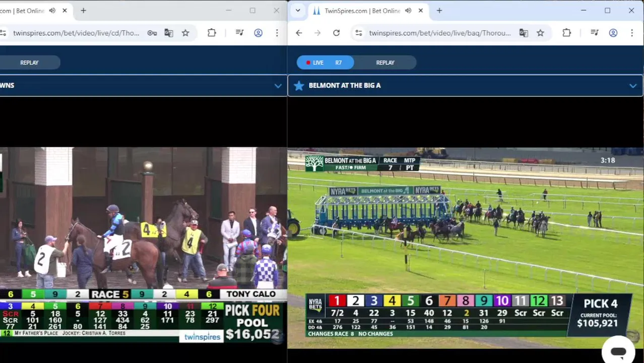This screenshot has height=363, width=644.
Task: Expand the Belmont at the Big A track dropdown
Action: (632, 86)
